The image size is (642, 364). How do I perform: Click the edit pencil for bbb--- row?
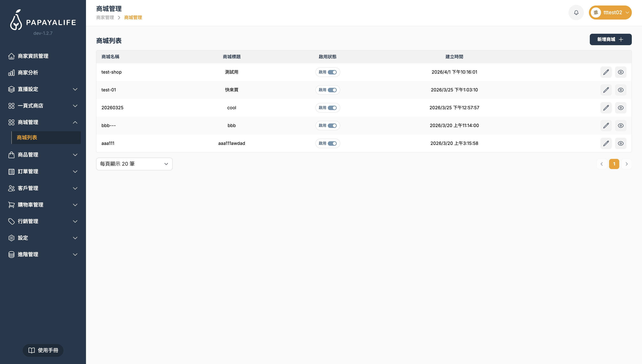tap(606, 126)
